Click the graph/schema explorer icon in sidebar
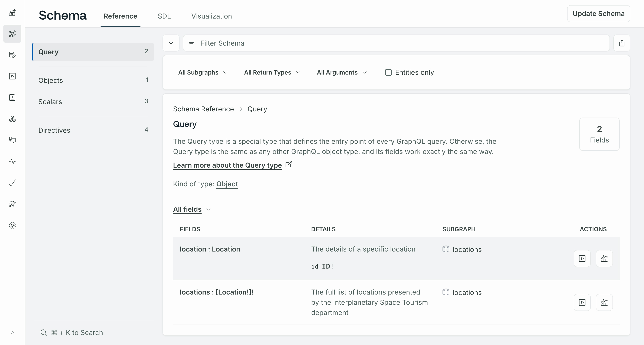This screenshot has height=345, width=644. (x=12, y=33)
